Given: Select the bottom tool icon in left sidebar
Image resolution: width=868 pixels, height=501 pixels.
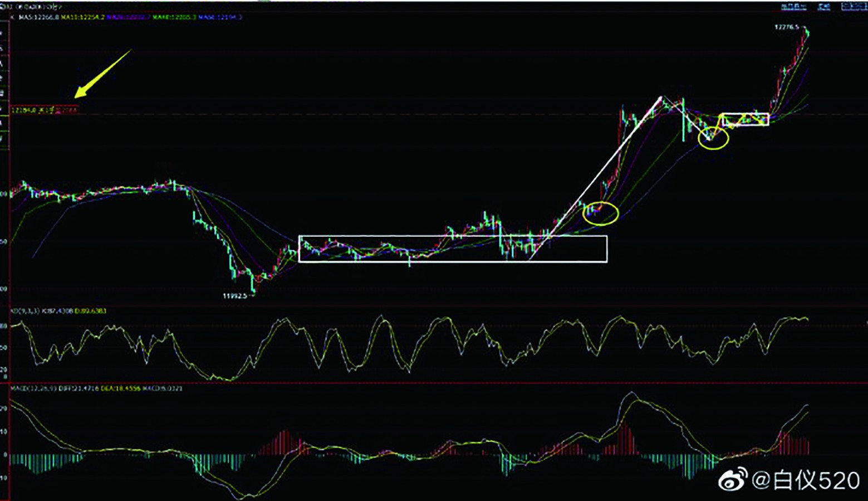Looking at the screenshot, I should point(2,138).
